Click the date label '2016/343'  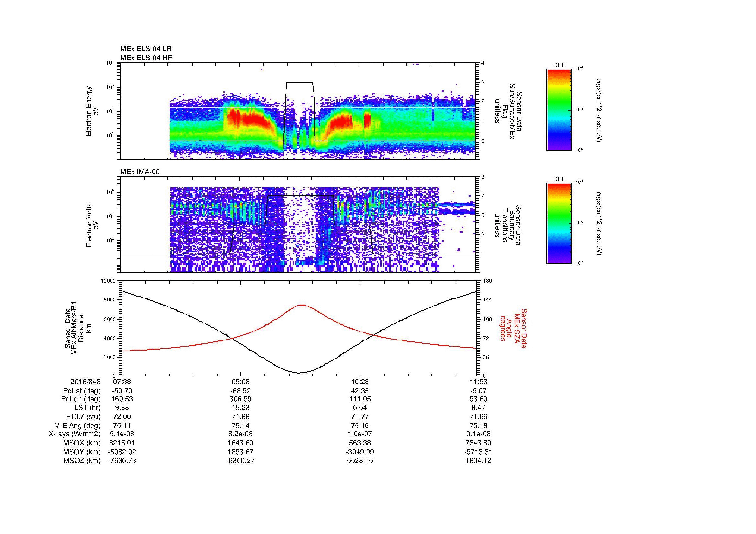coord(85,382)
